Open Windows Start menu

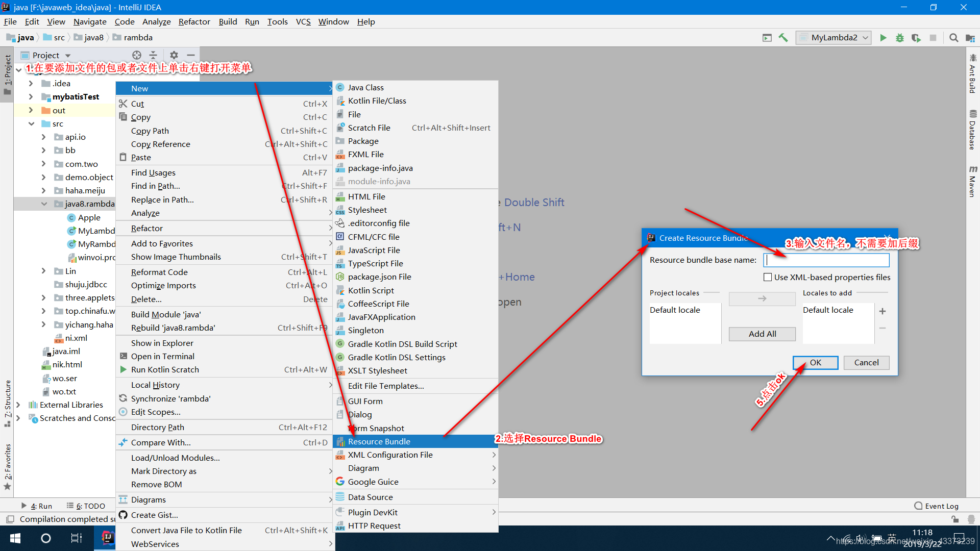pos(15,538)
